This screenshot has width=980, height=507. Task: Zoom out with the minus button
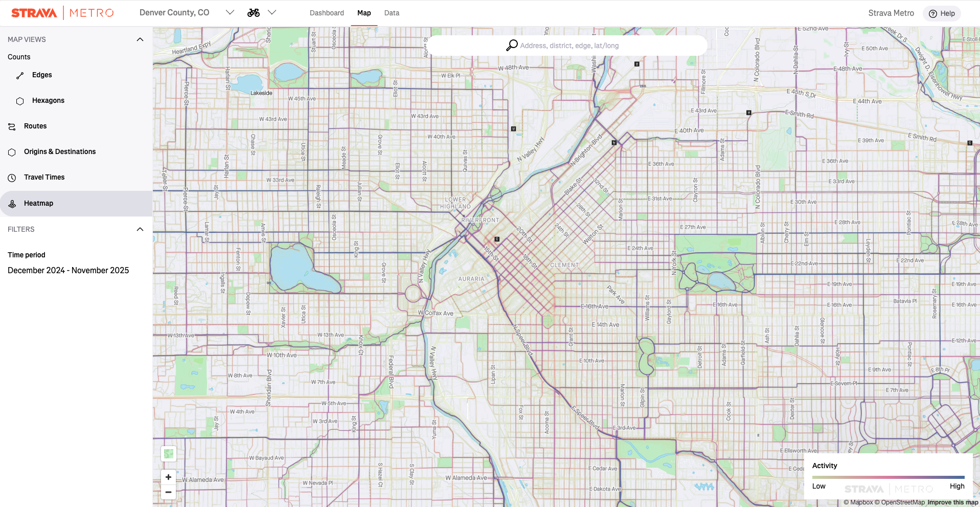click(x=168, y=492)
